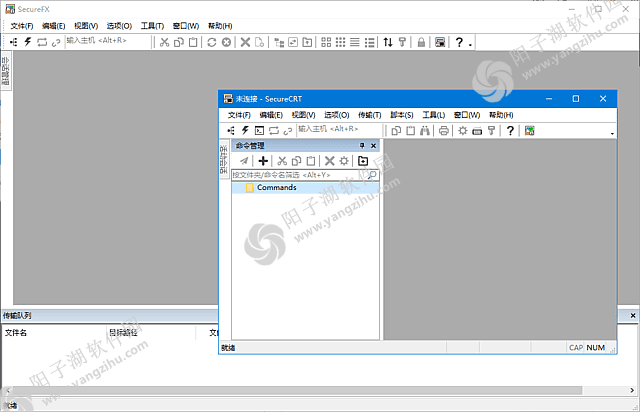Add a new command with the plus icon
The height and width of the screenshot is (412, 640).
(x=263, y=161)
